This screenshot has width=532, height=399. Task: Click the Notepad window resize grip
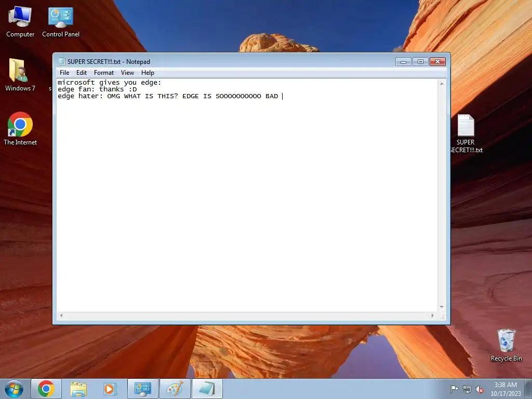[x=442, y=316]
